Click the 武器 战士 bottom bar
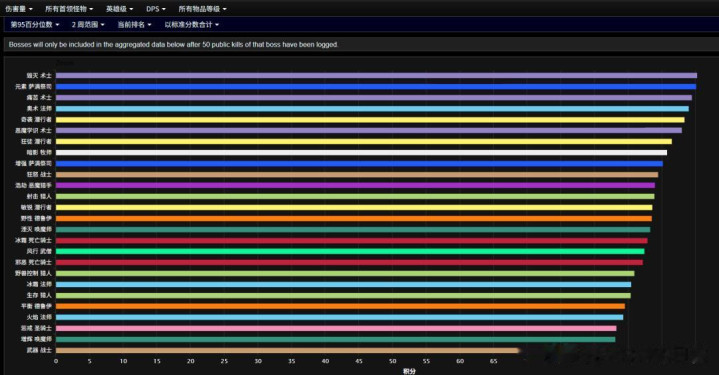Viewport: 719px width, 375px height. tap(287, 350)
